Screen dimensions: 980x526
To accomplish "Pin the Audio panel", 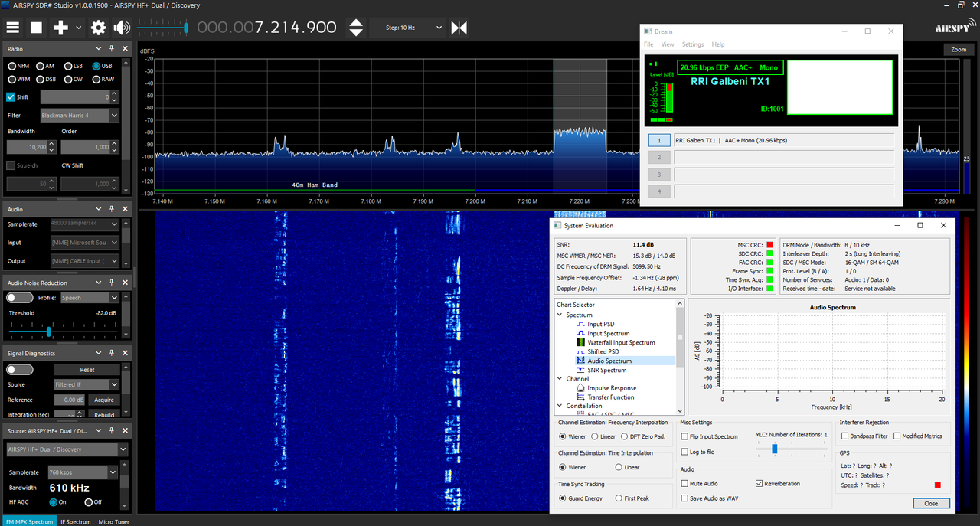I will pyautogui.click(x=113, y=208).
